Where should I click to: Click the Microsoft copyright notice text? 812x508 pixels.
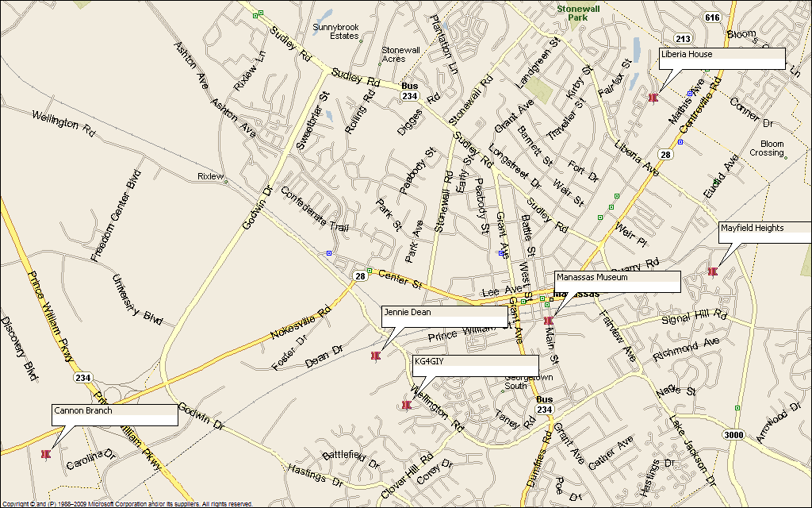127,504
